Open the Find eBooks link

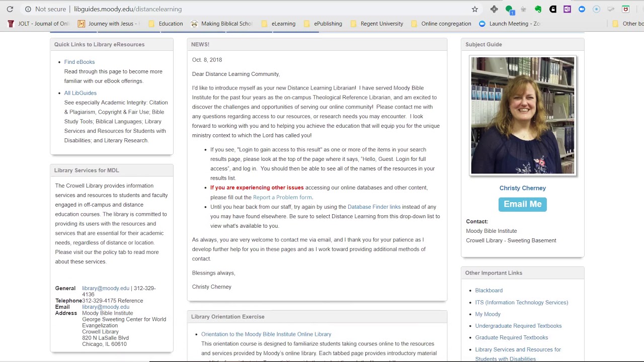79,62
